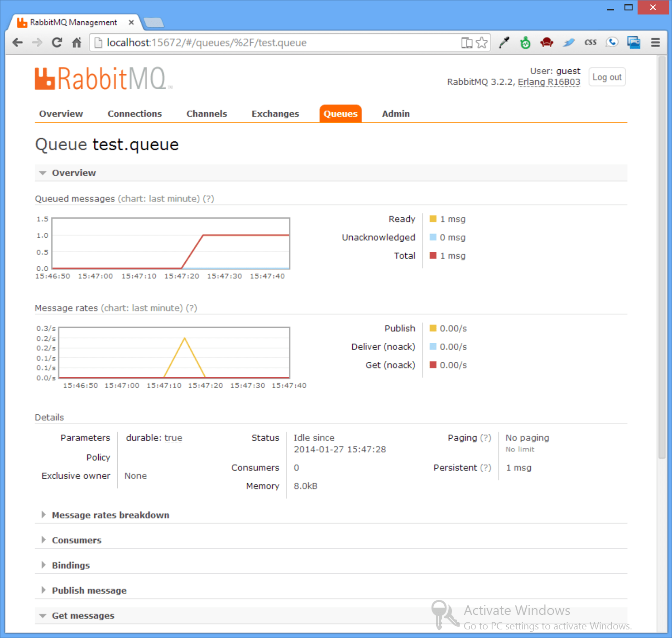Open the Google Voice phone extension
This screenshot has height=638, width=672.
(x=612, y=42)
